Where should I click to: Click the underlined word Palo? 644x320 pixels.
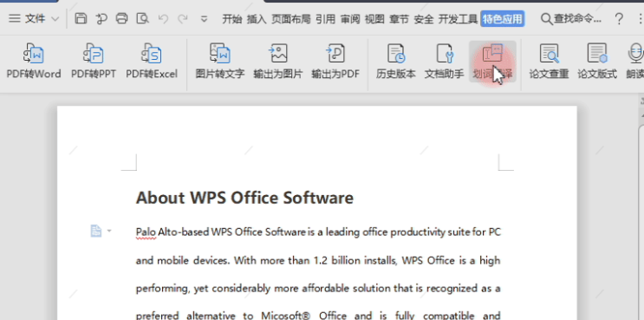click(146, 232)
